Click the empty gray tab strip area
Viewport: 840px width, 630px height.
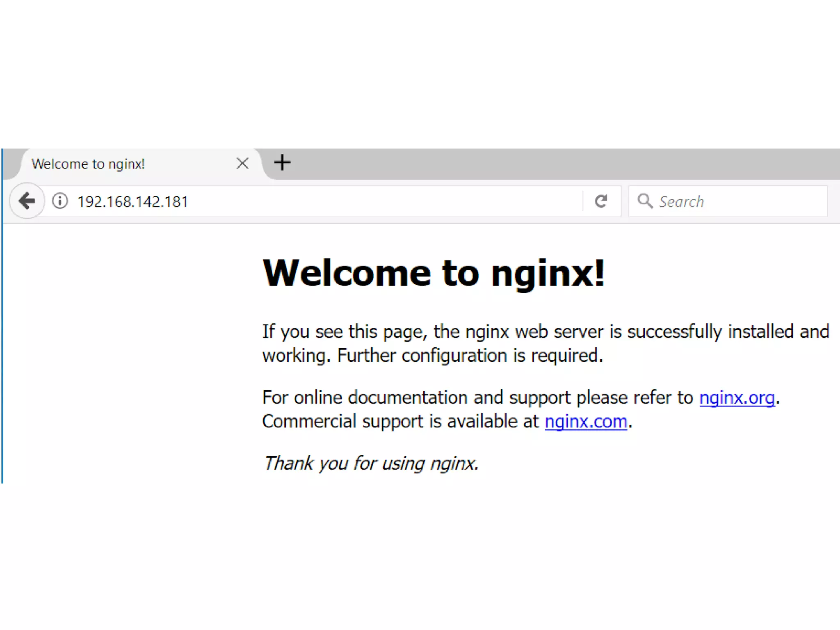(x=574, y=163)
